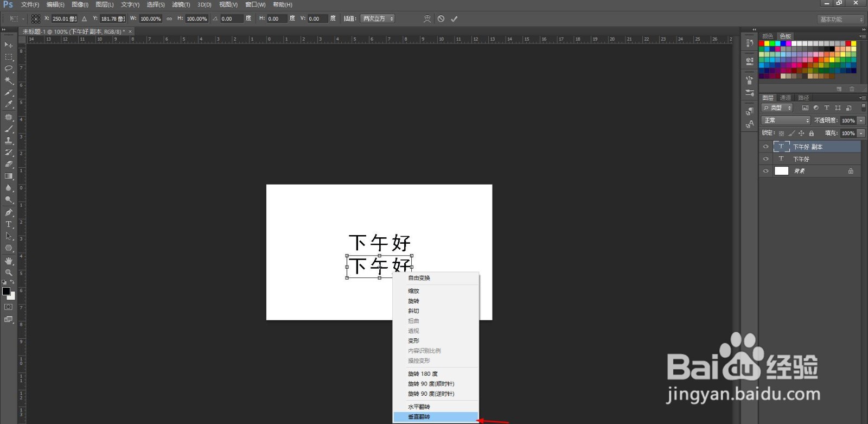Viewport: 868px width, 424px height.
Task: Select the Magic Wand tool
Action: click(9, 80)
